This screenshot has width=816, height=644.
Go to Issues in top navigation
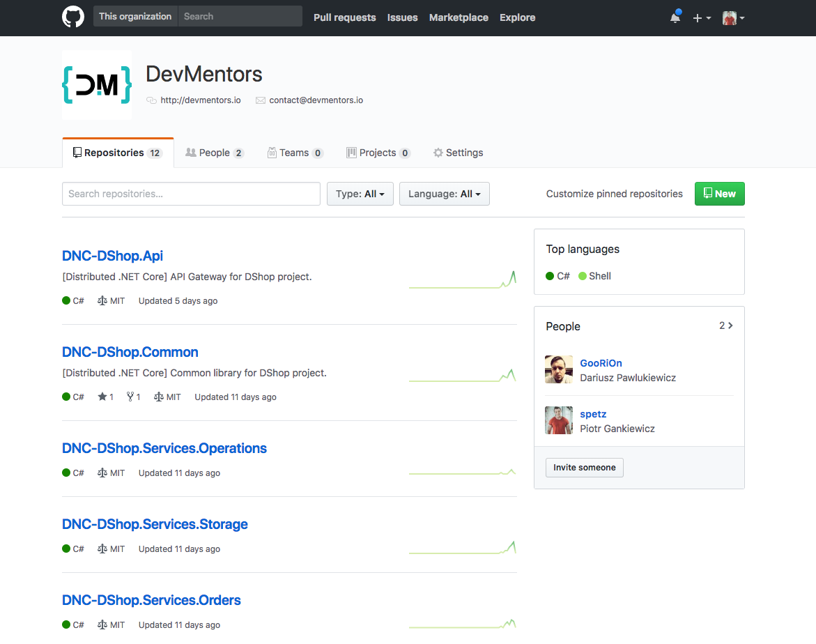(402, 17)
